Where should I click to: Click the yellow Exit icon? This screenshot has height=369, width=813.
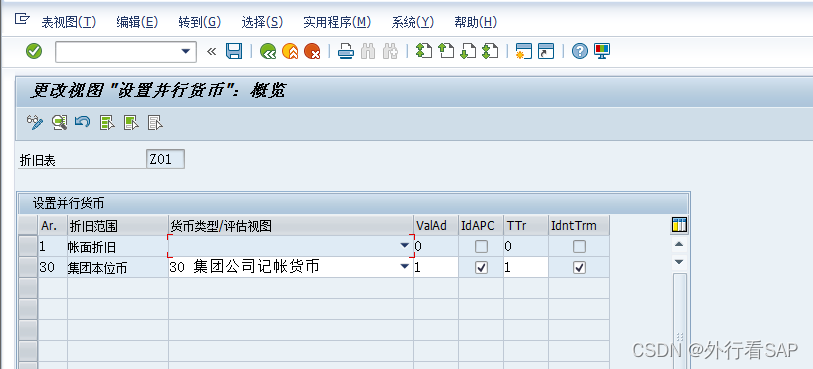[290, 51]
